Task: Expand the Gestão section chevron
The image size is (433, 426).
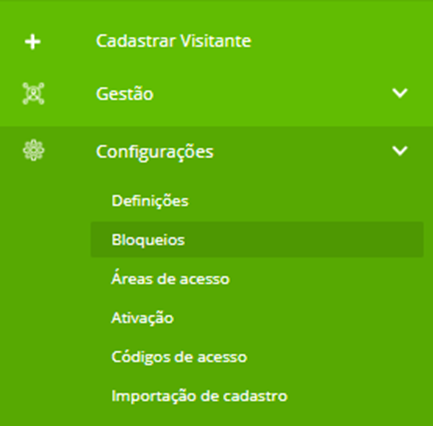Action: tap(400, 93)
